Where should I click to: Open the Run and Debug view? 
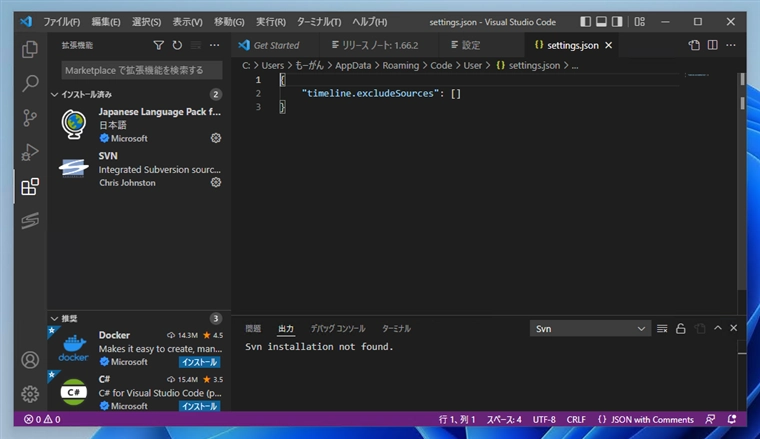[x=30, y=152]
